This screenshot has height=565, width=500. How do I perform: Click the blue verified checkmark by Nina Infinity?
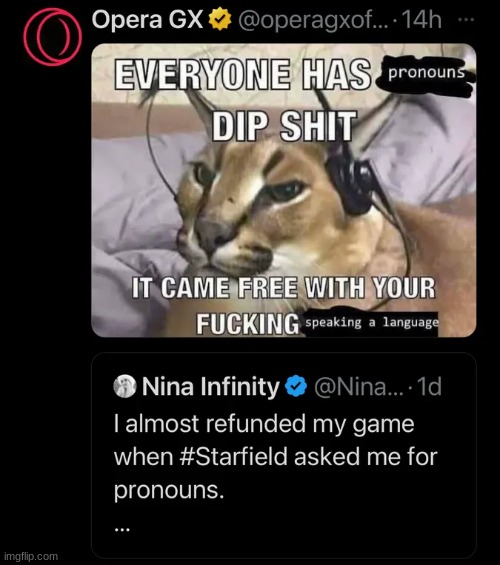(296, 386)
